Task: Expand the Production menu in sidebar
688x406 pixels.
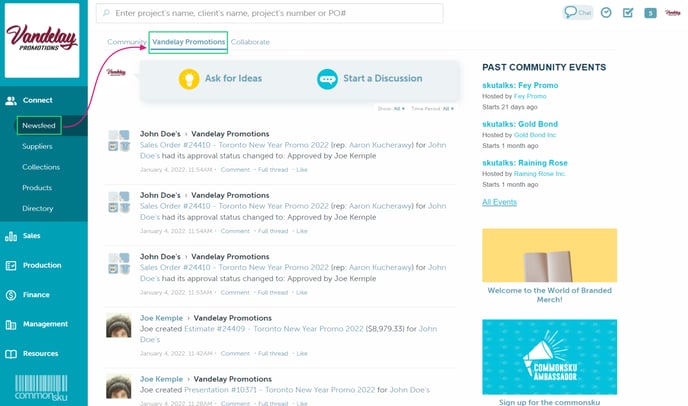Action: [x=44, y=266]
